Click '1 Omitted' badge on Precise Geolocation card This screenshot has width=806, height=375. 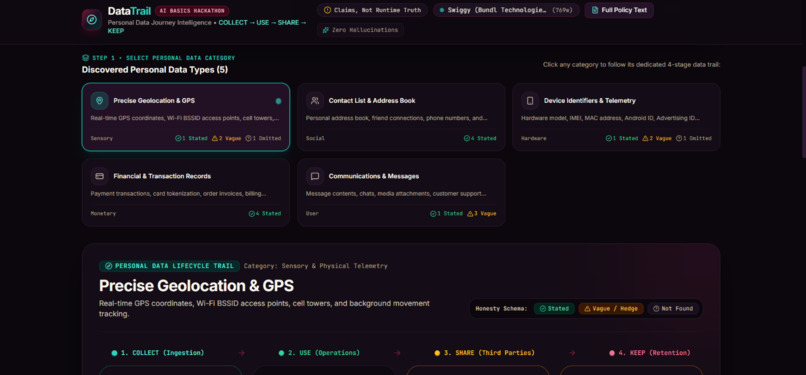(x=263, y=138)
